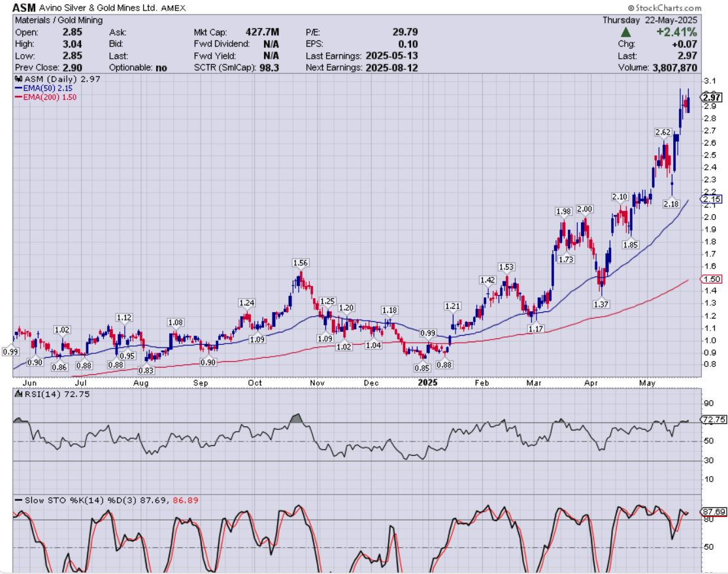The image size is (728, 574).
Task: Click the EMA(50) 2.15 legend text
Action: click(48, 88)
